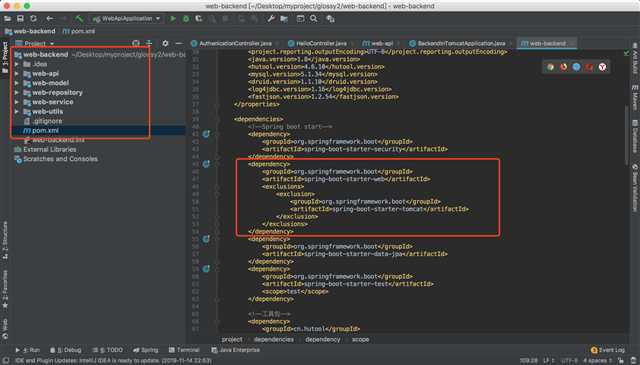Image resolution: width=640 pixels, height=365 pixels.
Task: Click web-backend breadcrumb in navigation bar
Action: click(30, 31)
